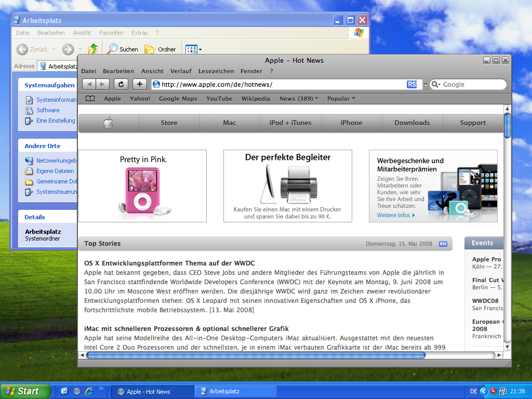Click the first quick launch icon after Start
532x399 pixels.
[64, 391]
